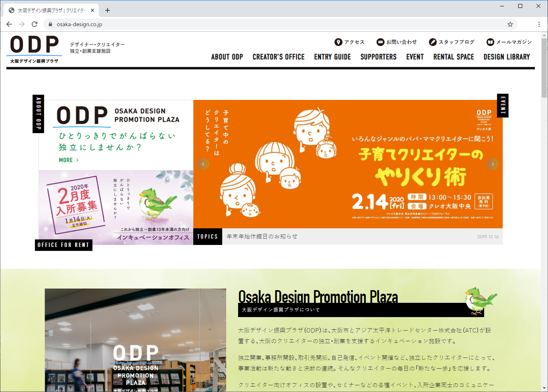548x392 pixels.
Task: Open the Chrome three-dot menu
Action: click(539, 24)
